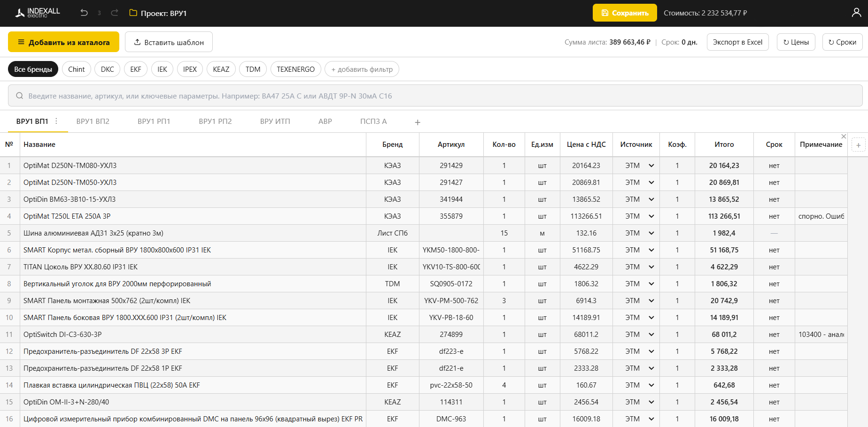This screenshot has height=427, width=868.
Task: Switch to ВРУ1 ВП2 tab
Action: [x=93, y=122]
